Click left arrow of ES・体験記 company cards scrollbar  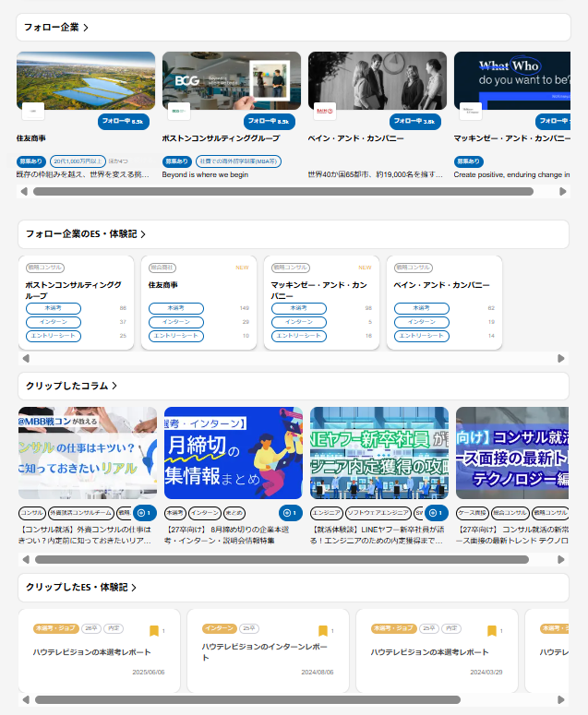coord(26,358)
